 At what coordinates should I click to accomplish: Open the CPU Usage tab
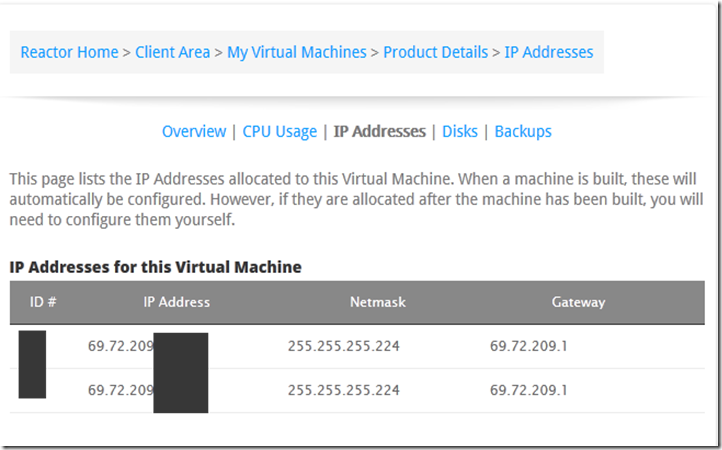[279, 132]
